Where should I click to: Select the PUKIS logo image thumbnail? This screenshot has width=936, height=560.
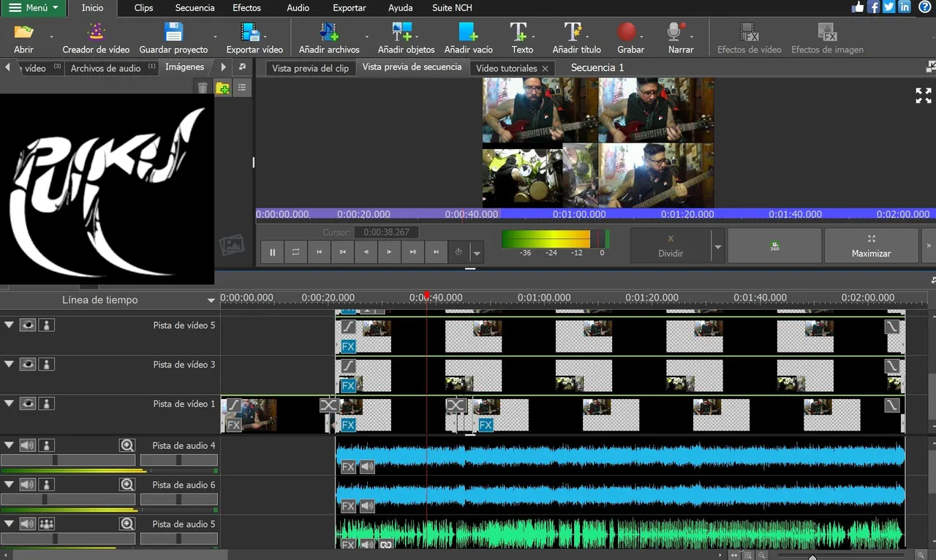107,189
